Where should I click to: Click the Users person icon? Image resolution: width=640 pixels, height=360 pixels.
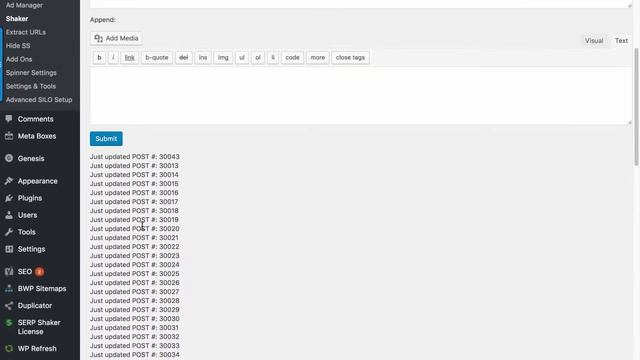[x=9, y=215]
